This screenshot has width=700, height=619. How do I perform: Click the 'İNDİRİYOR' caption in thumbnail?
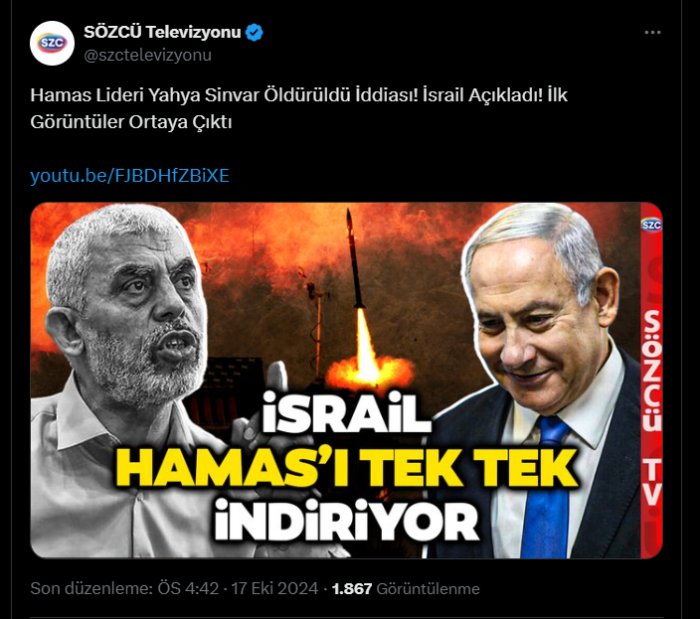point(346,520)
